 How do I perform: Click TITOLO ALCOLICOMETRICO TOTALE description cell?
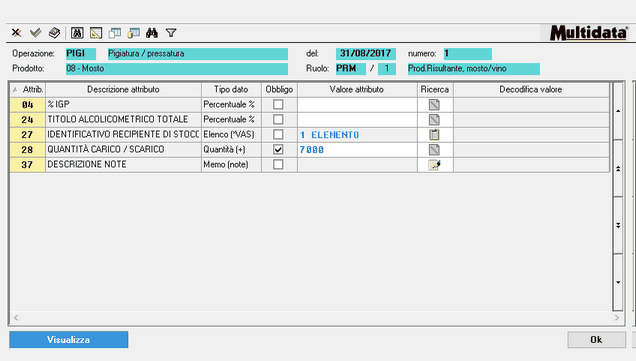point(123,120)
